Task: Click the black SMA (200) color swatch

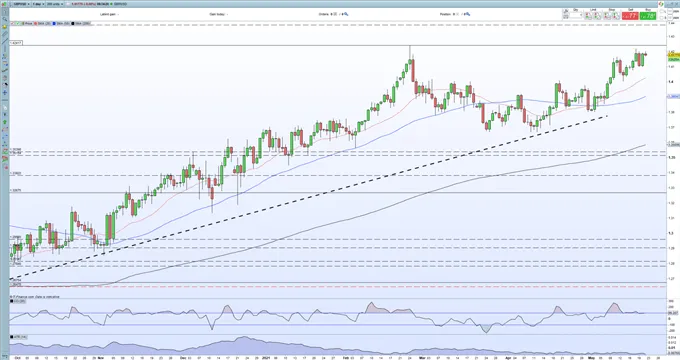Action: point(72,23)
